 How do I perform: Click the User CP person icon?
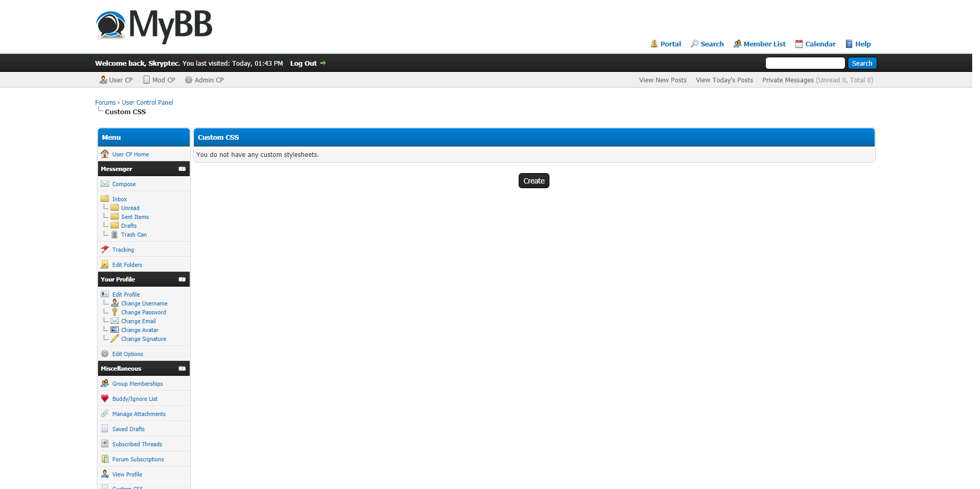point(103,80)
